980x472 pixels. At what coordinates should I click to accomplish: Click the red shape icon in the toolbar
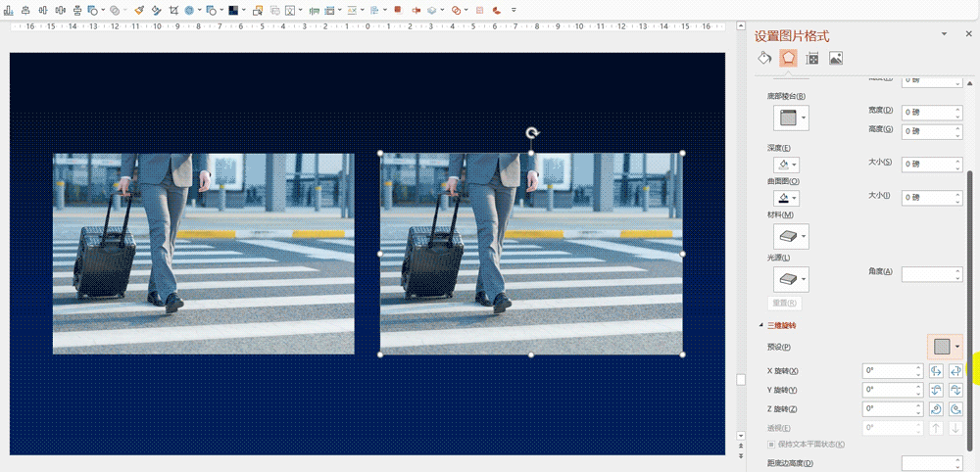(x=398, y=10)
